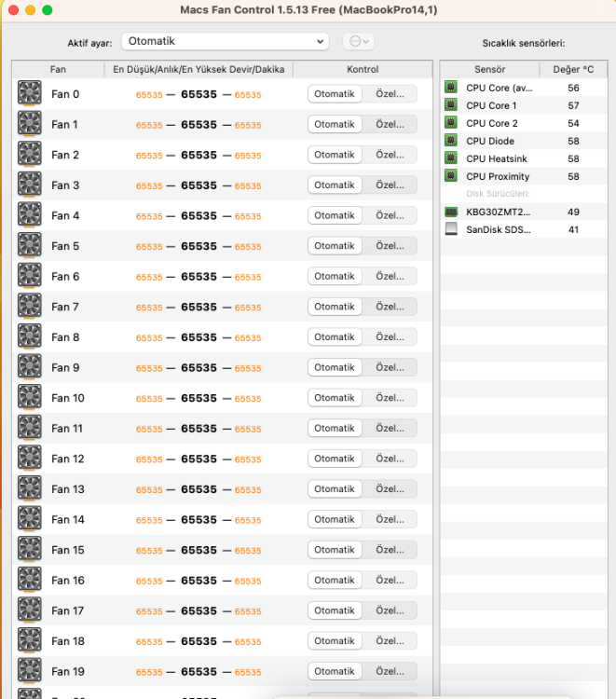Click the Fan 0 fan icon
Image resolution: width=616 pixels, height=699 pixels.
click(x=30, y=93)
